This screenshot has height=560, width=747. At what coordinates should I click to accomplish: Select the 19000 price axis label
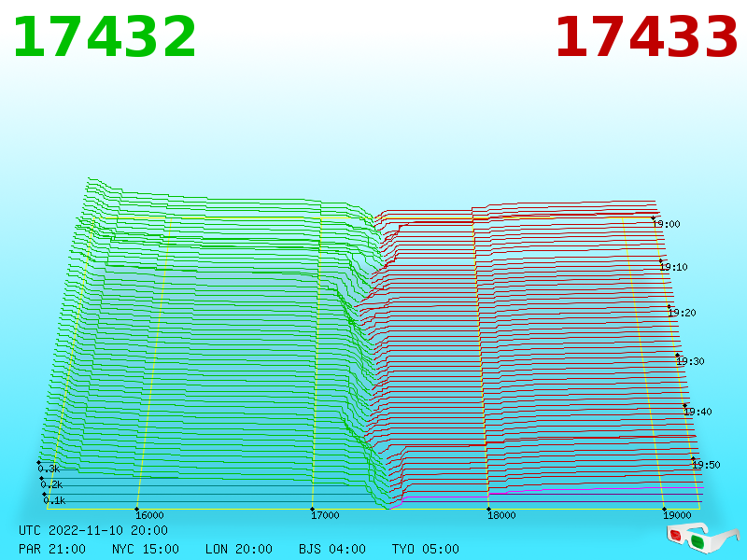[x=677, y=515]
